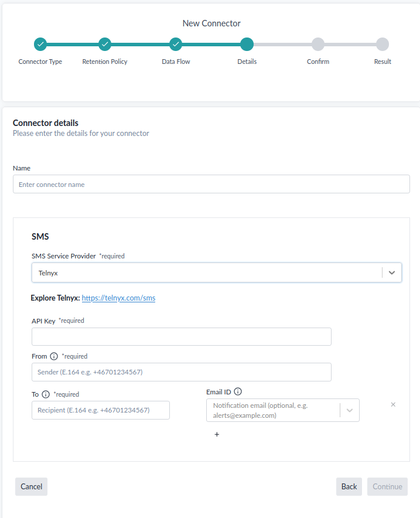Screen dimensions: 420x518
Task: Click into the API Key field
Action: click(182, 336)
